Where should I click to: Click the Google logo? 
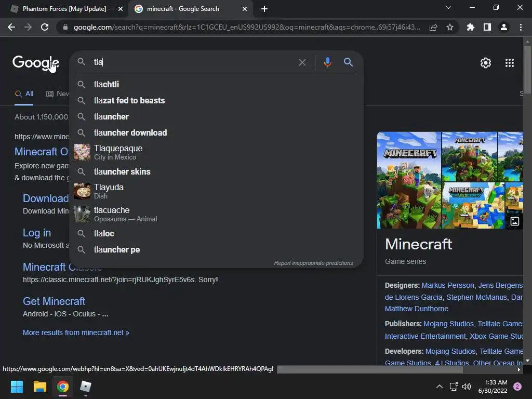[x=36, y=63]
